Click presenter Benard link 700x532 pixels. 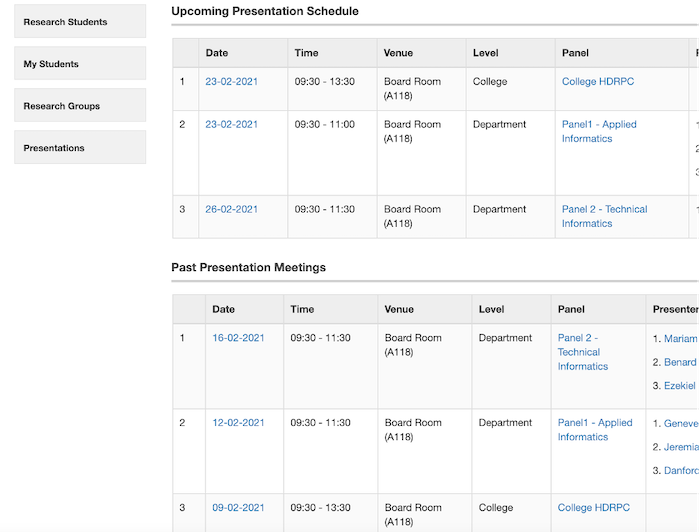(680, 362)
